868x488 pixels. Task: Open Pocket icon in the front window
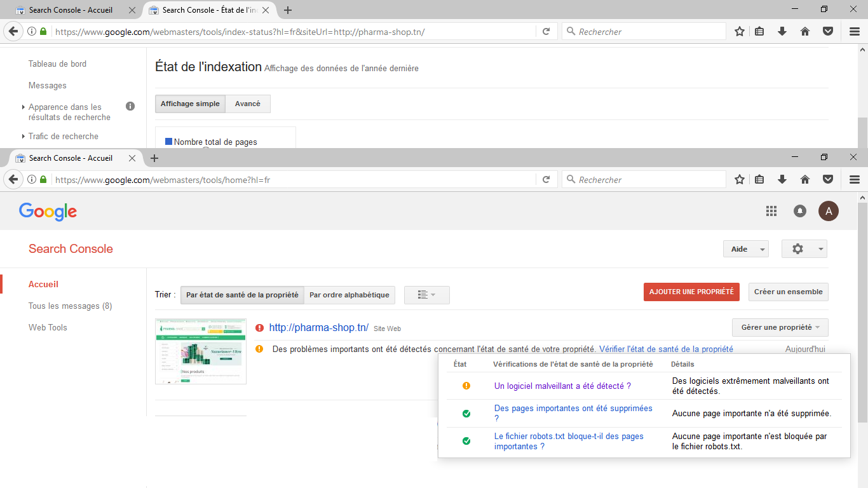pos(828,180)
